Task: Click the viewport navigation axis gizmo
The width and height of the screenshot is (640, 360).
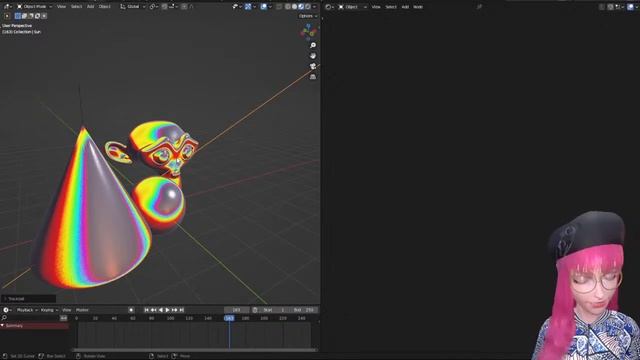Action: pyautogui.click(x=309, y=31)
